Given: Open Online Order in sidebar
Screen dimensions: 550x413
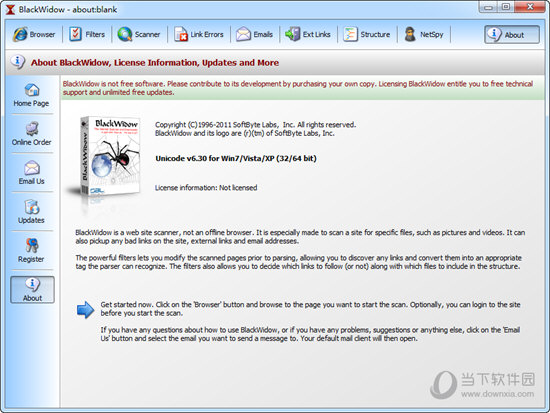Looking at the screenshot, I should (32, 134).
